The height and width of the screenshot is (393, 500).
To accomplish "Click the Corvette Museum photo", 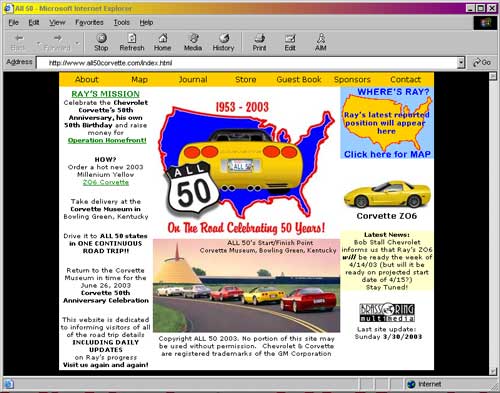I will (246, 285).
